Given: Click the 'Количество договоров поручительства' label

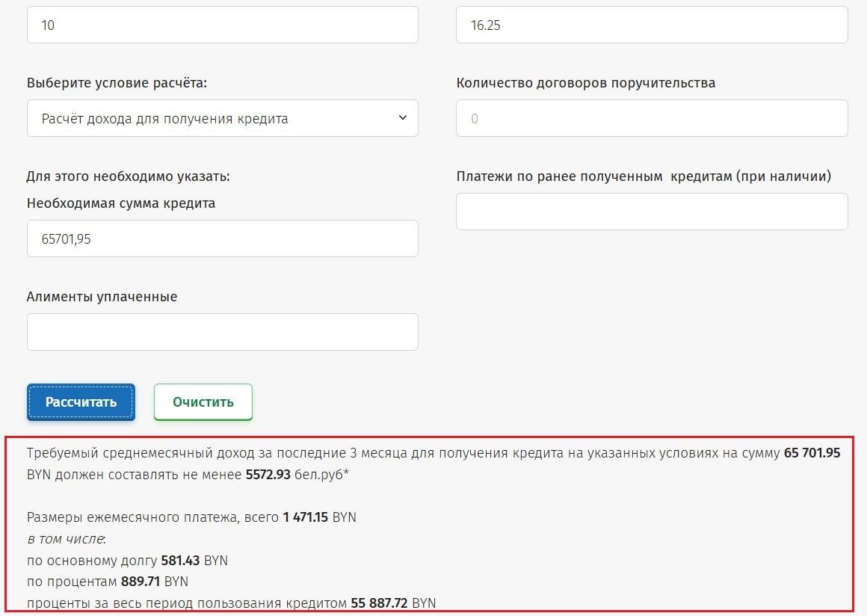Looking at the screenshot, I should (585, 83).
